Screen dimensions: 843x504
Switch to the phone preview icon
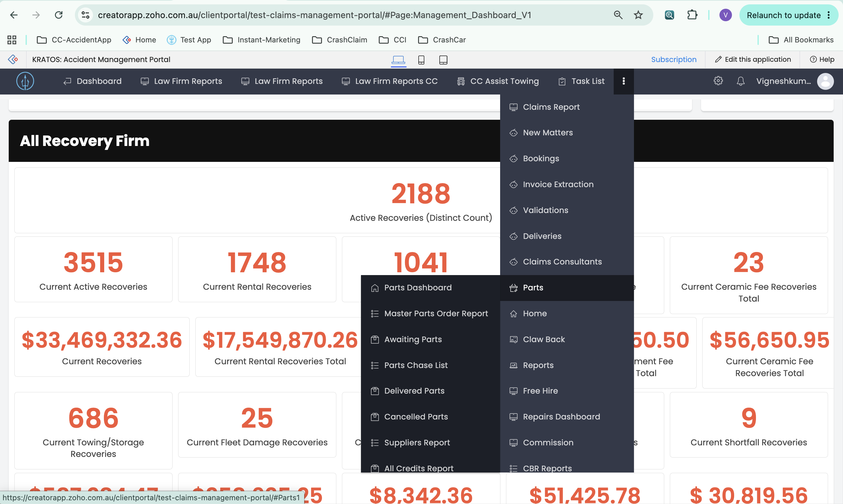[x=421, y=60]
